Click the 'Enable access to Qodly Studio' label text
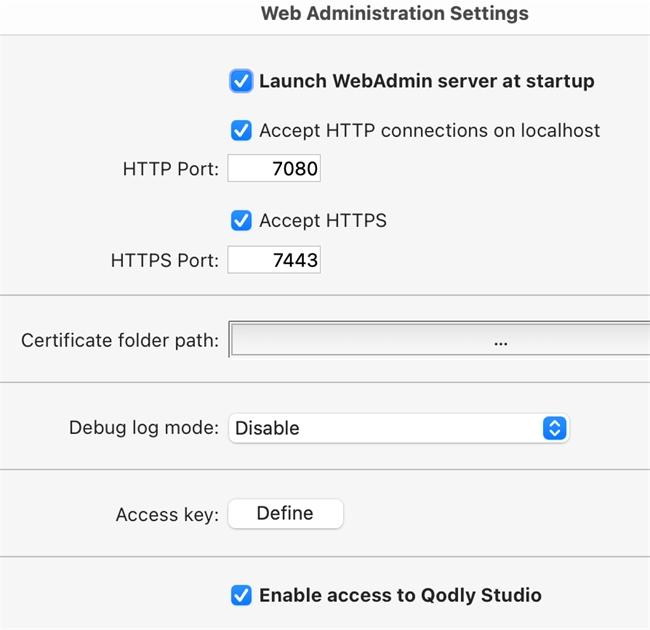The width and height of the screenshot is (650, 630). click(400, 596)
